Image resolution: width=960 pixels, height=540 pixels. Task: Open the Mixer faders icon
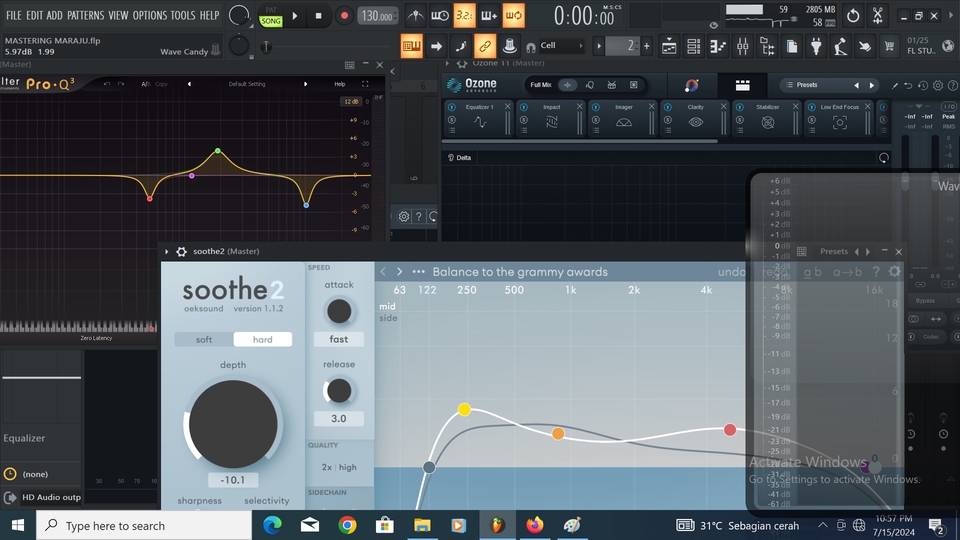[x=743, y=46]
